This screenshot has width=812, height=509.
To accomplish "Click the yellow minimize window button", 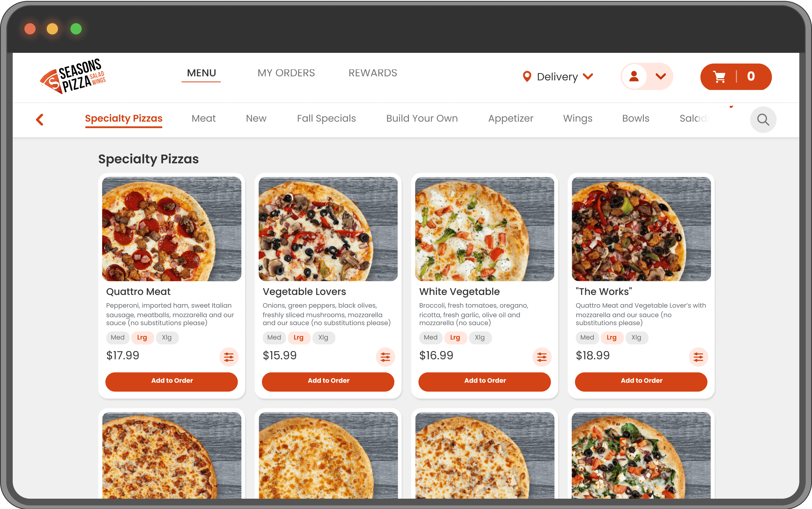I will (52, 29).
